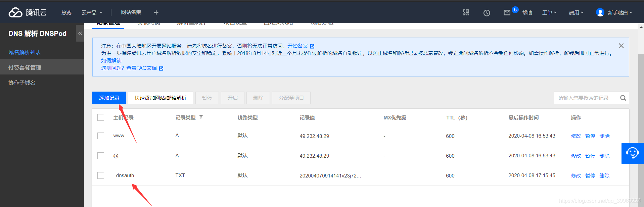Screen dimensions: 644x207
Task: Open the 如何解锁 link
Action: [x=111, y=60]
